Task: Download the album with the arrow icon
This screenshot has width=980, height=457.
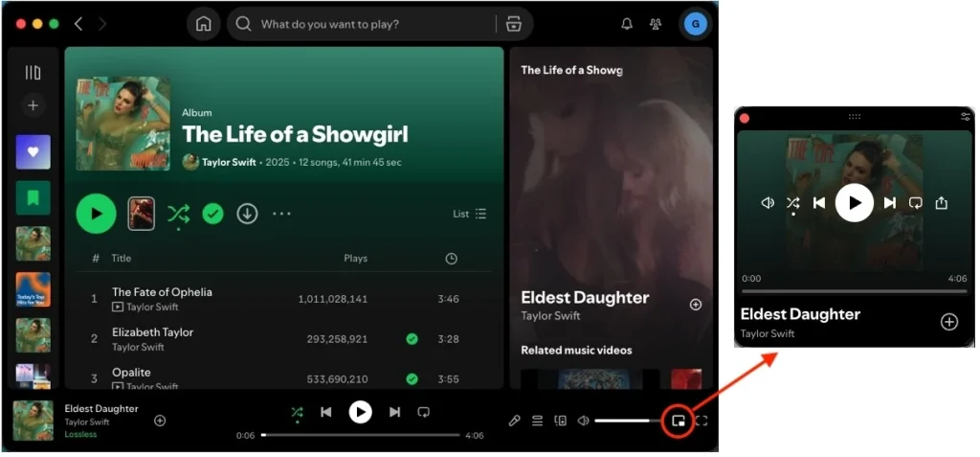Action: [x=247, y=214]
